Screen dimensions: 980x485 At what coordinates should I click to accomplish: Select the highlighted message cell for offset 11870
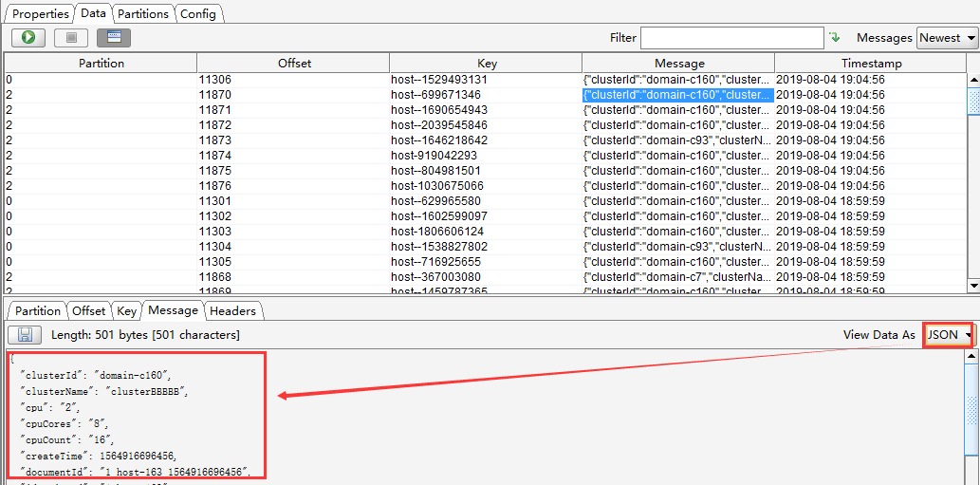[678, 95]
